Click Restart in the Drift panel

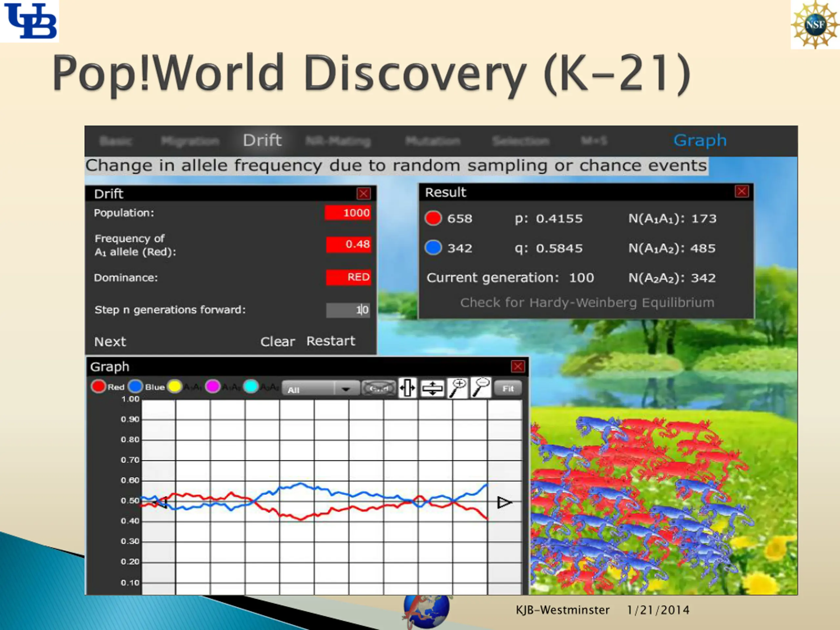pyautogui.click(x=331, y=341)
